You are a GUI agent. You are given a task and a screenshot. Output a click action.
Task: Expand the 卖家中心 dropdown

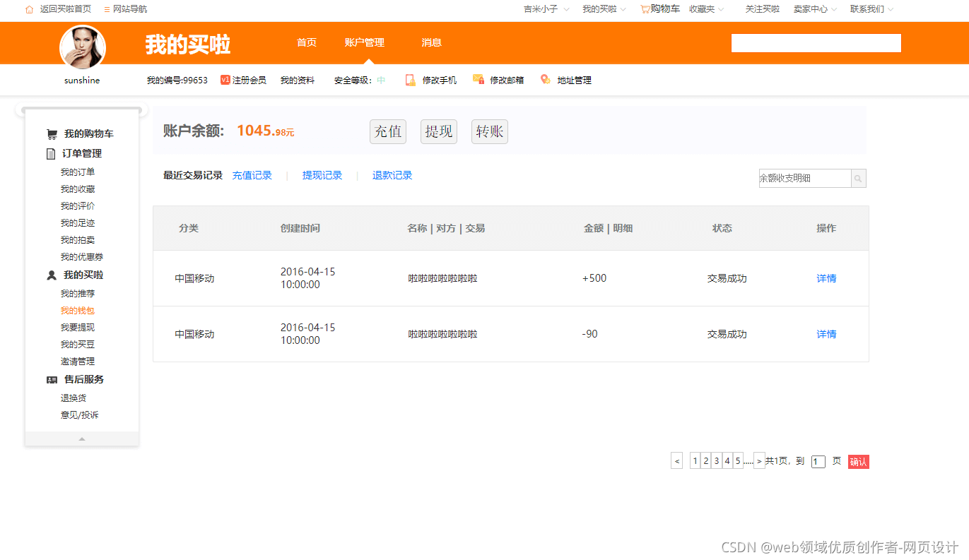point(815,9)
